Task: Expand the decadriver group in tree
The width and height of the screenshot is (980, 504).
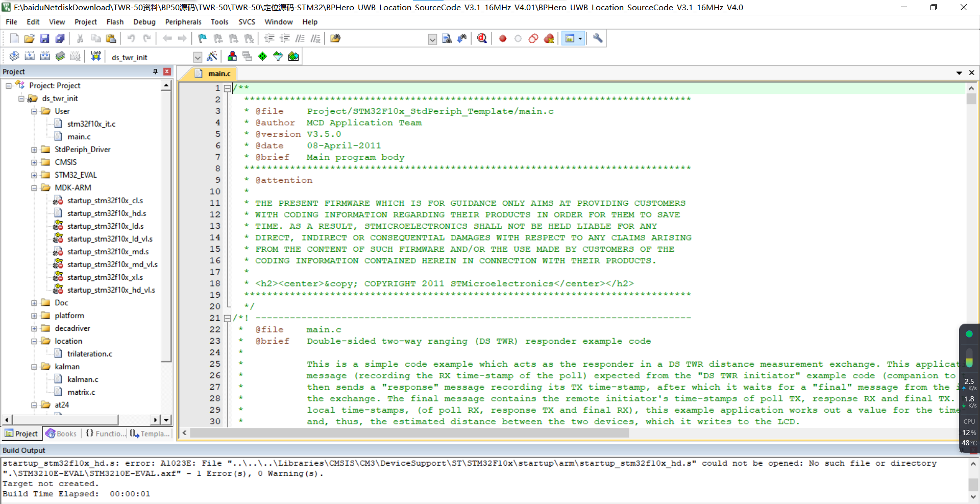Action: (x=34, y=328)
